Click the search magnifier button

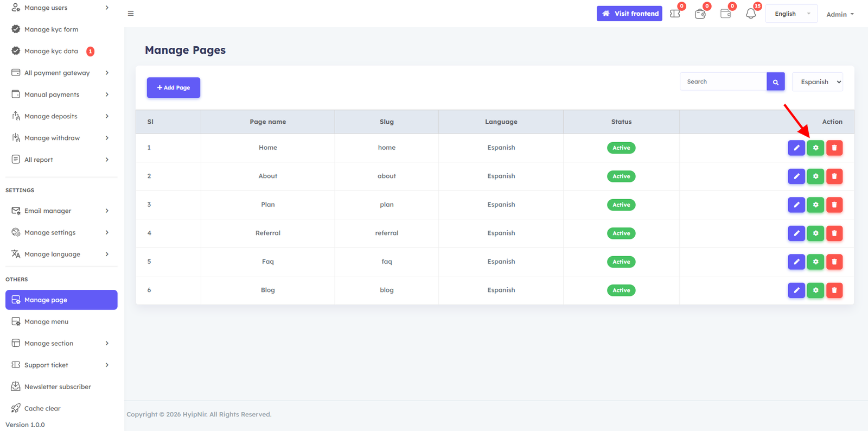pyautogui.click(x=775, y=82)
